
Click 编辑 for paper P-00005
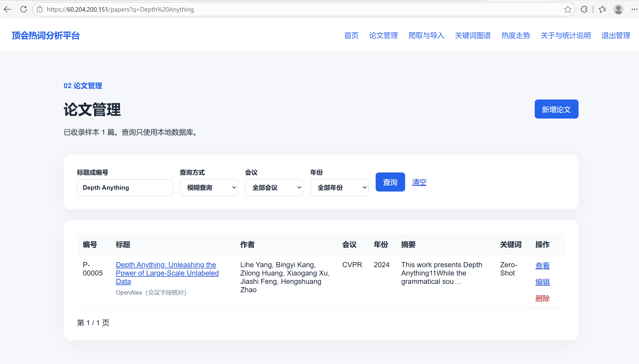(542, 282)
